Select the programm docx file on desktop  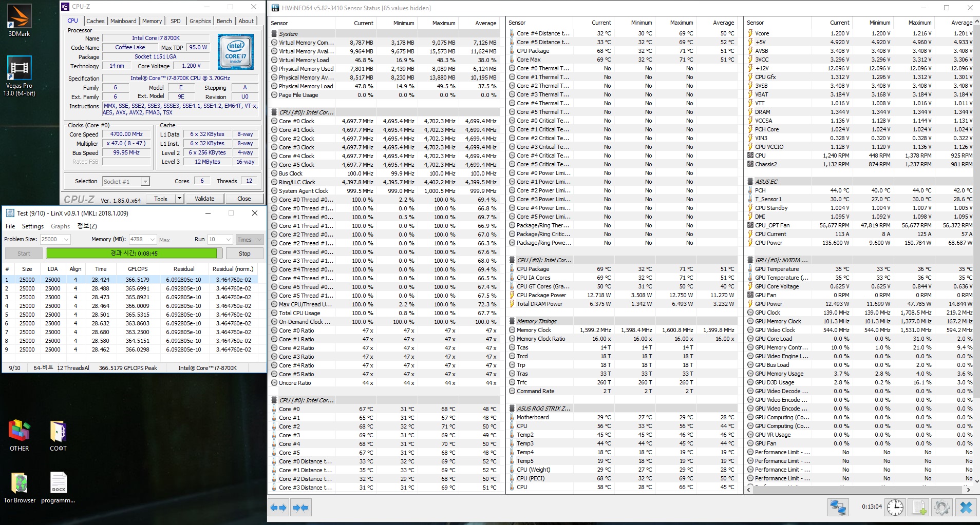[x=58, y=487]
